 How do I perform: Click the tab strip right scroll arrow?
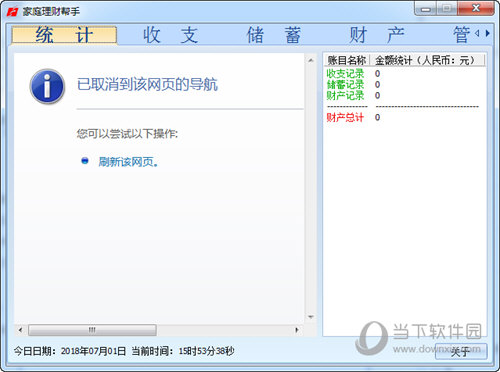click(x=488, y=33)
